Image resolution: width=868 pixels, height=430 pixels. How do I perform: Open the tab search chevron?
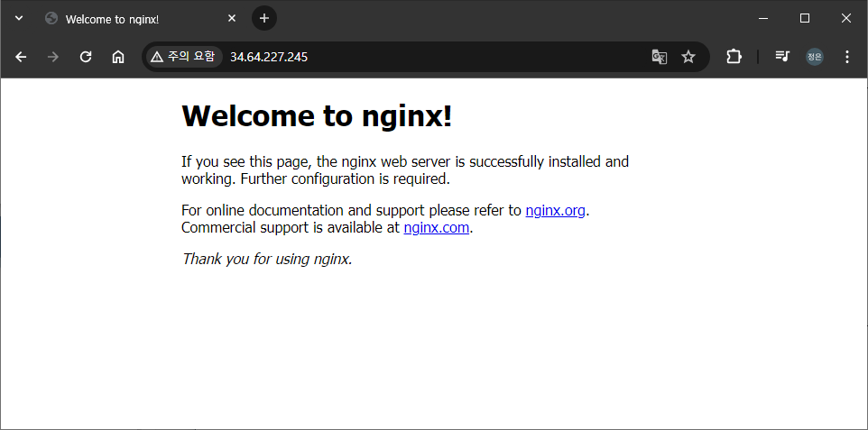[x=19, y=18]
